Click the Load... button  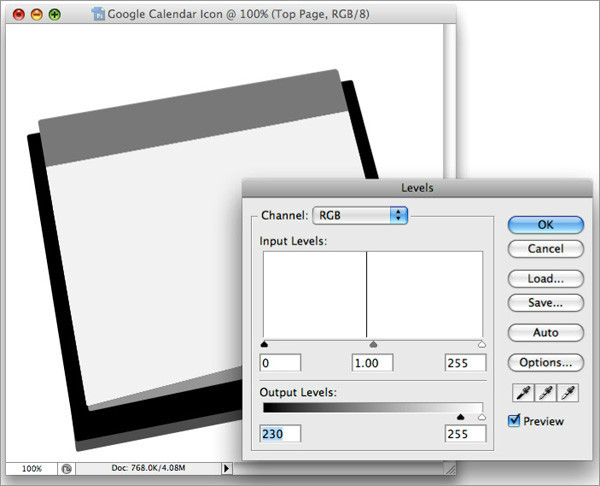(x=545, y=279)
